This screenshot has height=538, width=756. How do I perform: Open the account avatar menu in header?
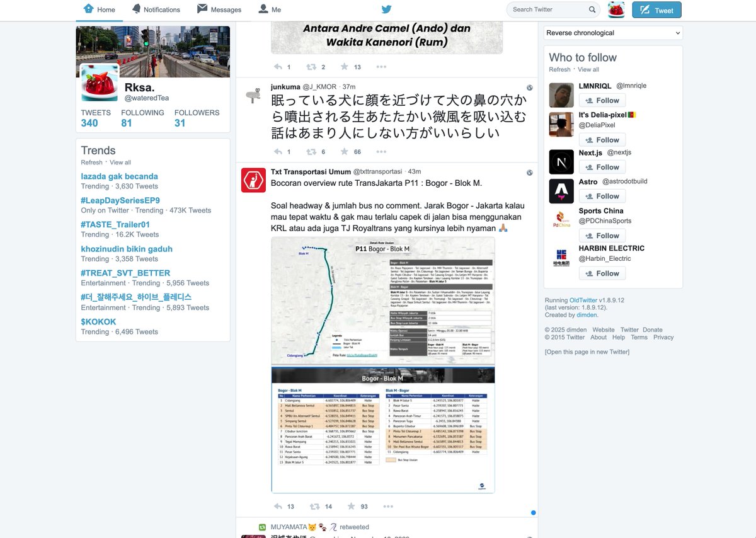[616, 9]
